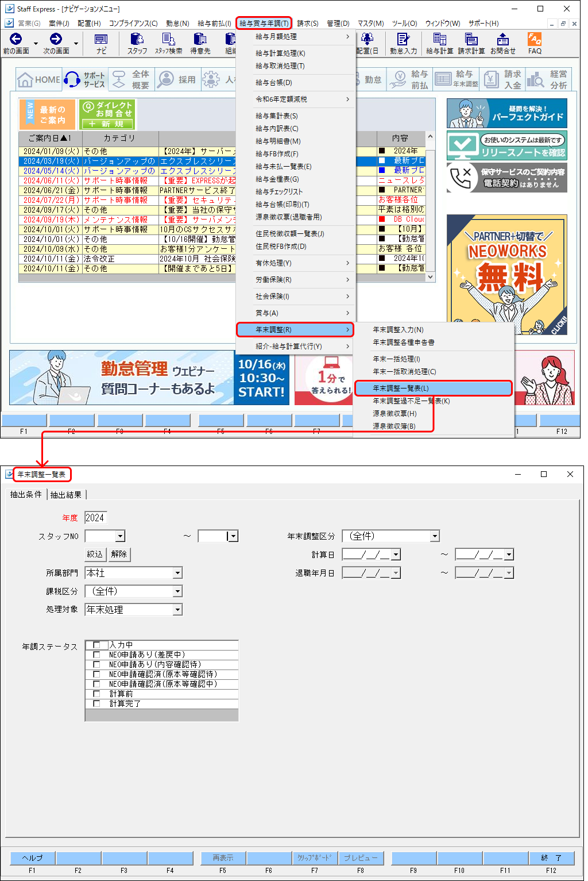Check the 入力中 status checkbox
Image resolution: width=588 pixels, height=881 pixels.
(x=96, y=645)
